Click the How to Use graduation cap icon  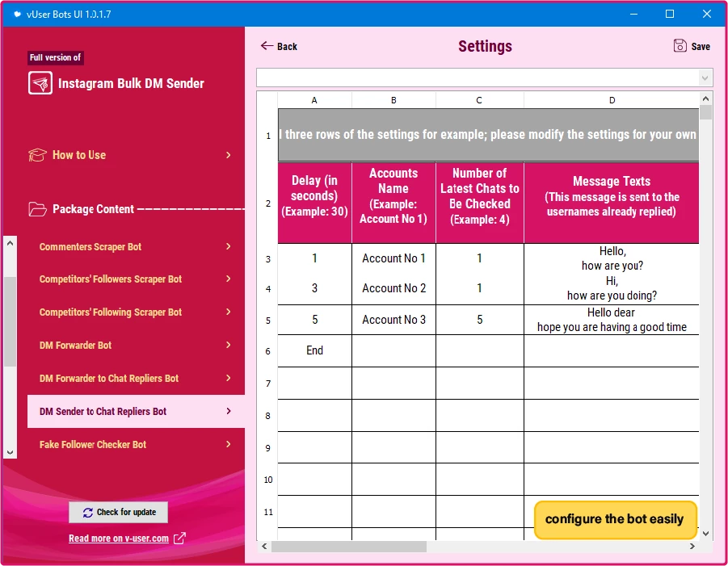pos(38,155)
